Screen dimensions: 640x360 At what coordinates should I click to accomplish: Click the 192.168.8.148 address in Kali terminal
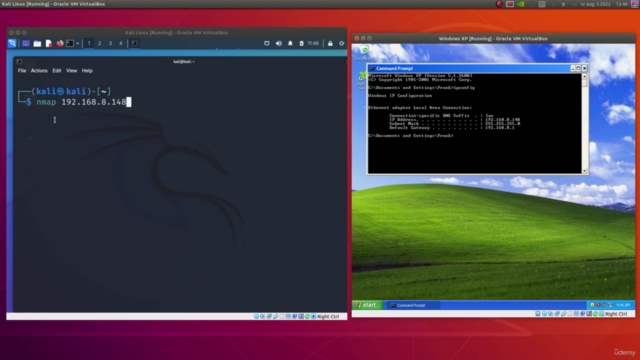(x=94, y=102)
